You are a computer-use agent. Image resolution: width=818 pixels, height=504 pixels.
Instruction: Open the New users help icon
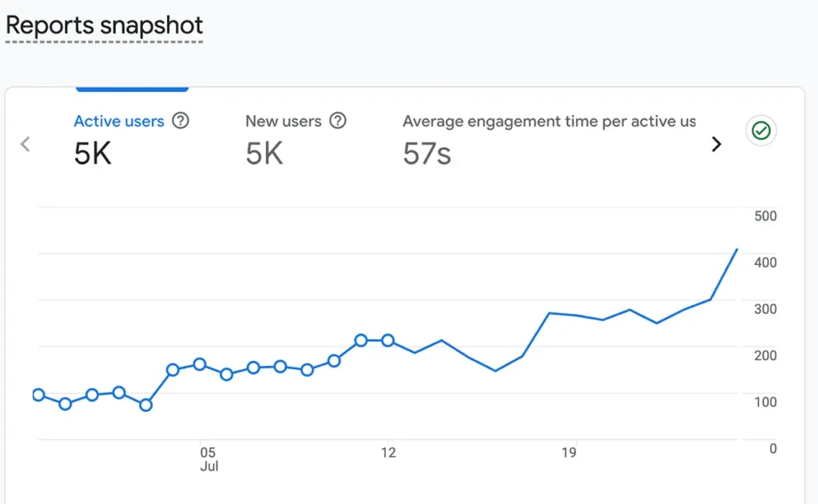click(338, 121)
